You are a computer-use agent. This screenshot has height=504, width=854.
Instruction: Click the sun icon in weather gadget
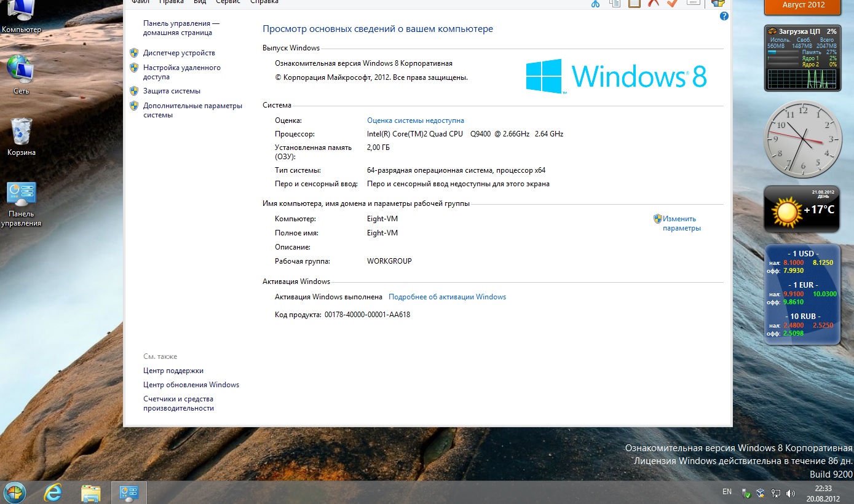786,211
